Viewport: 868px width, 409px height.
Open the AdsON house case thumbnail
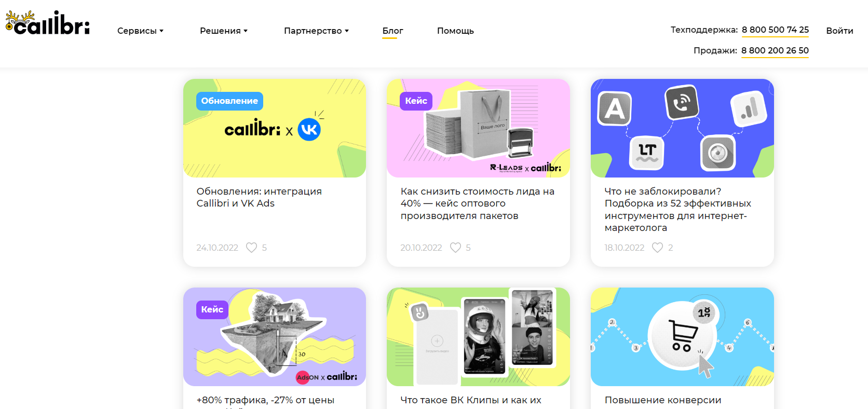275,337
